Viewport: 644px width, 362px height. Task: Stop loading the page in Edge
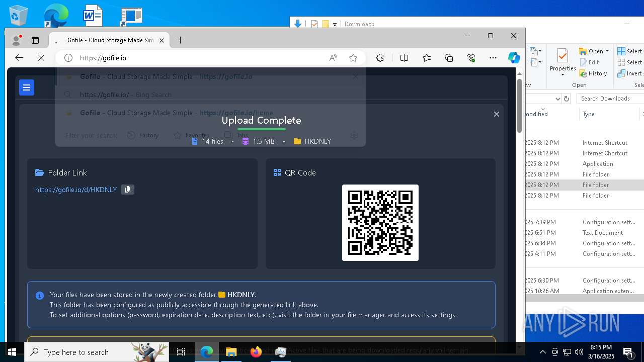pos(41,58)
